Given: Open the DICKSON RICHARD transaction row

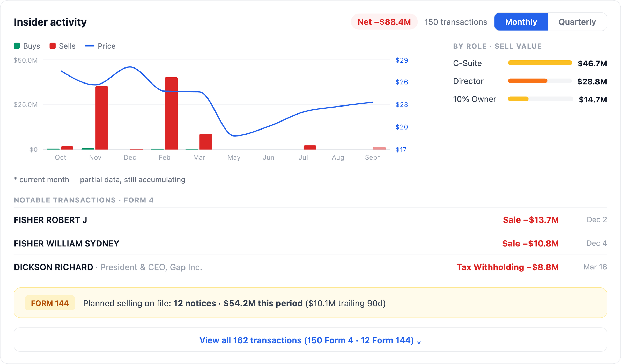Looking at the screenshot, I should pyautogui.click(x=310, y=267).
